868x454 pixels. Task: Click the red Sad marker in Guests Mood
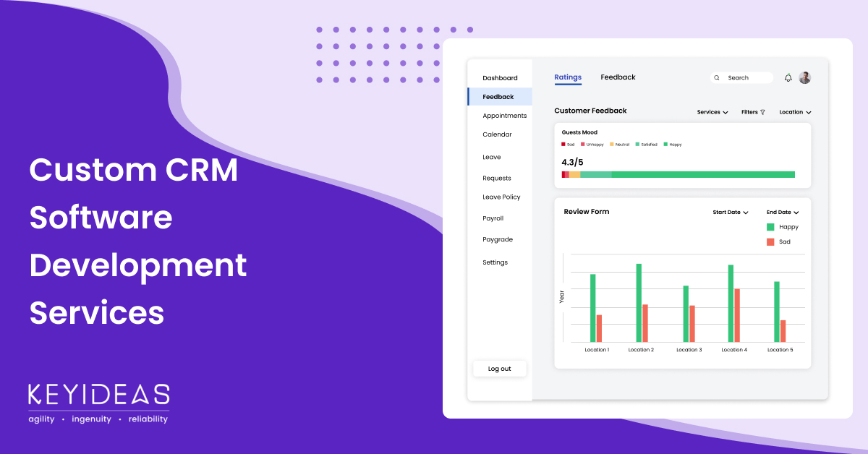(x=563, y=145)
